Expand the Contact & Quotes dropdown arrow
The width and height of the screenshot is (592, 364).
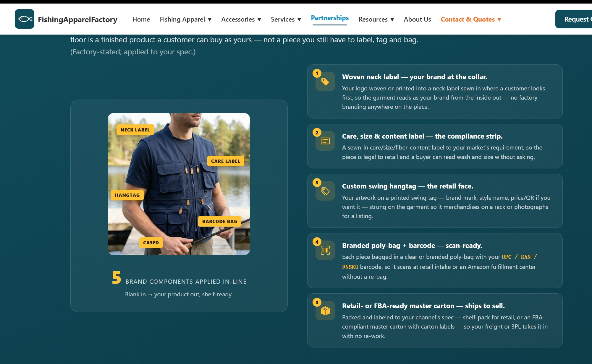point(499,20)
